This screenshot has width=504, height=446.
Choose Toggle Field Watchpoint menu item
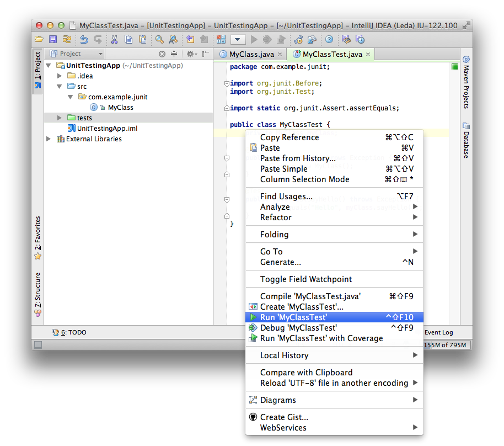[x=334, y=279]
